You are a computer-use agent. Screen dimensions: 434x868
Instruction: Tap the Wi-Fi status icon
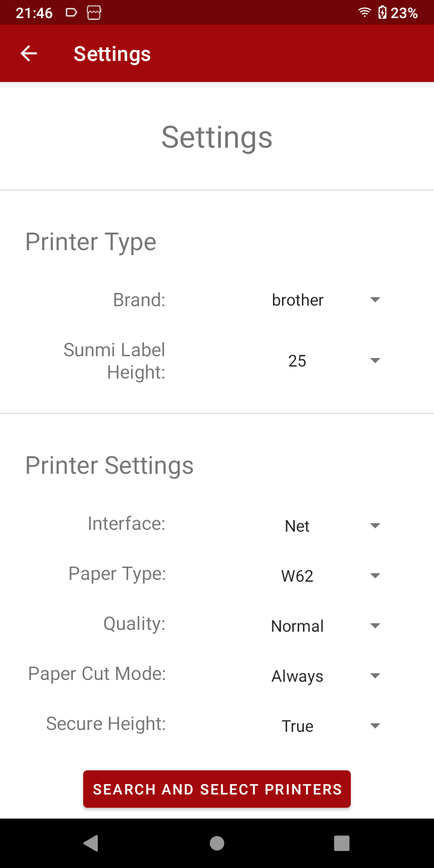pos(364,13)
